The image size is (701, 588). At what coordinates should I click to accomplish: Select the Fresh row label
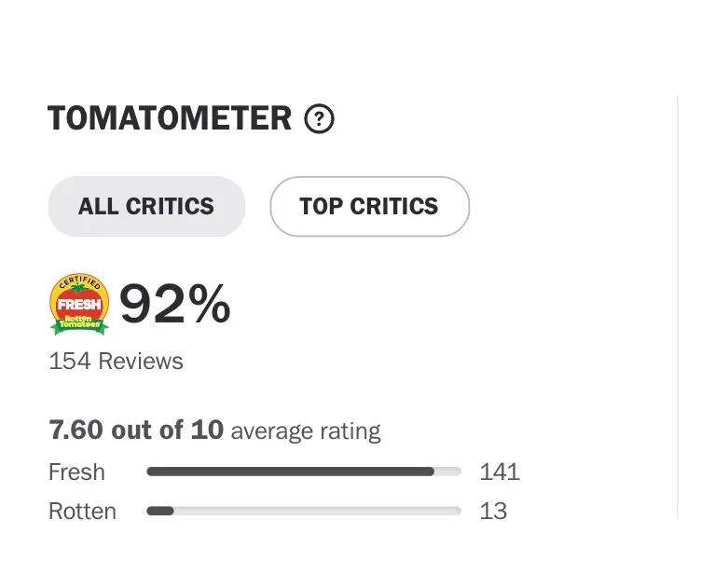pyautogui.click(x=76, y=472)
